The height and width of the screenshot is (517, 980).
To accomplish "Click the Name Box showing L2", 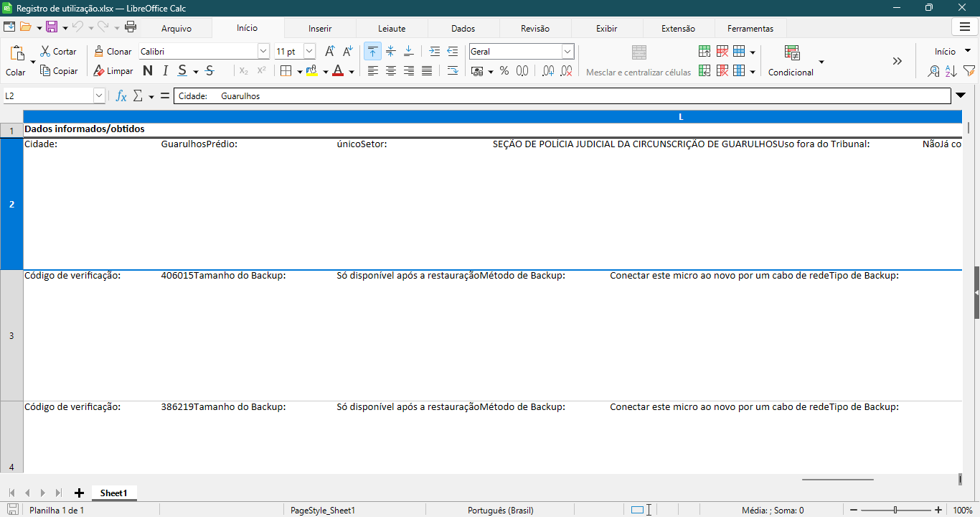I will pos(47,96).
